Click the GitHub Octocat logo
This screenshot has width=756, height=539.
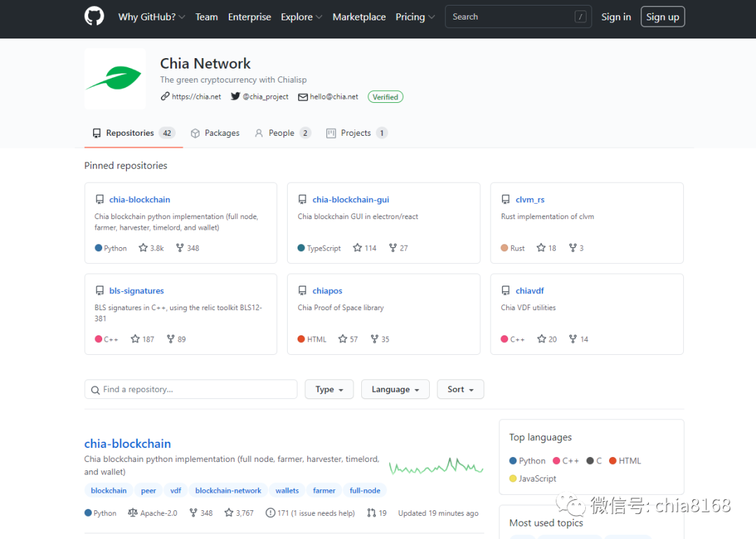click(x=94, y=17)
